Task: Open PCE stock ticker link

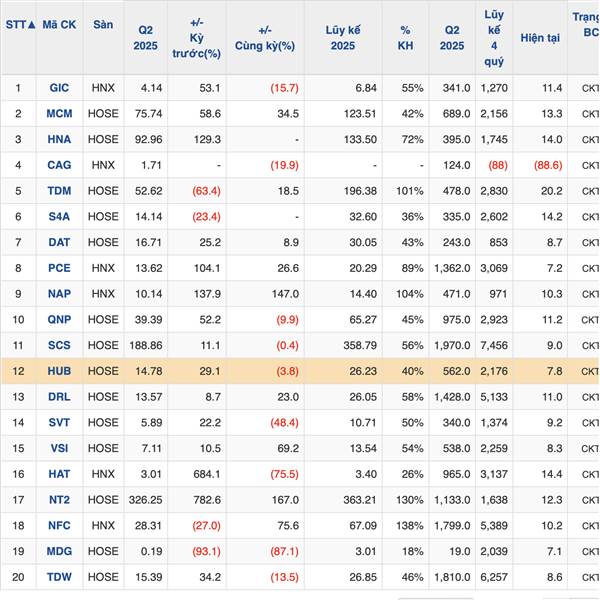Action: (59, 268)
